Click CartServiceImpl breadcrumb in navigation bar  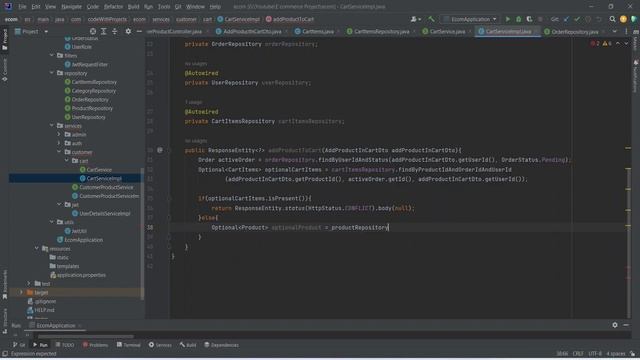point(239,19)
